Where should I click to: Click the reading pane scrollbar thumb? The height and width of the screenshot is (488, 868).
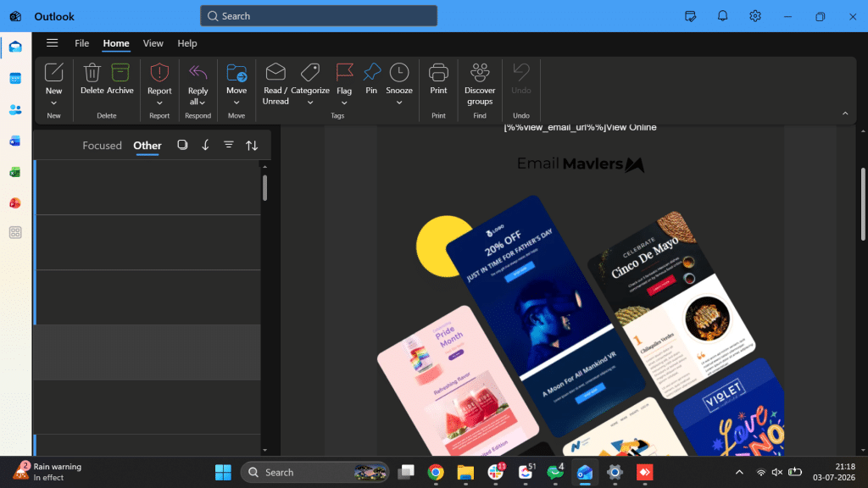coord(863,204)
